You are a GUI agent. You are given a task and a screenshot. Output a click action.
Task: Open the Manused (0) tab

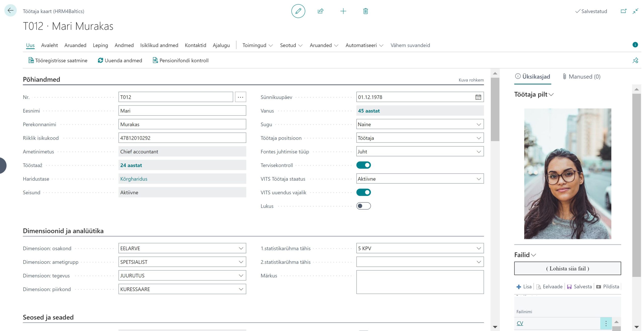[x=582, y=77]
